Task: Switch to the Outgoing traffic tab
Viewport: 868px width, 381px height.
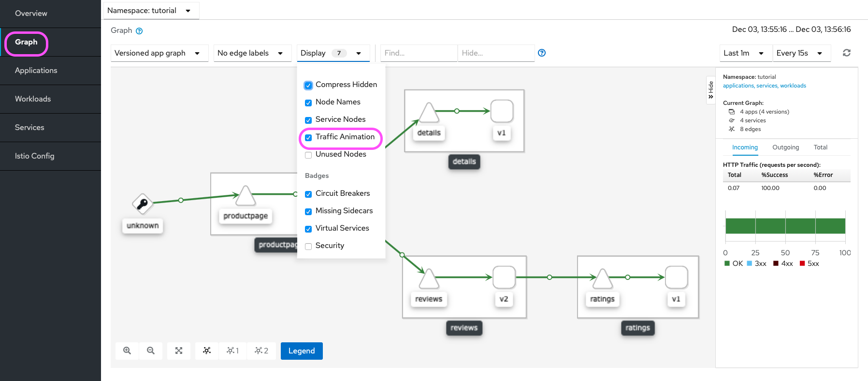Action: coord(785,147)
